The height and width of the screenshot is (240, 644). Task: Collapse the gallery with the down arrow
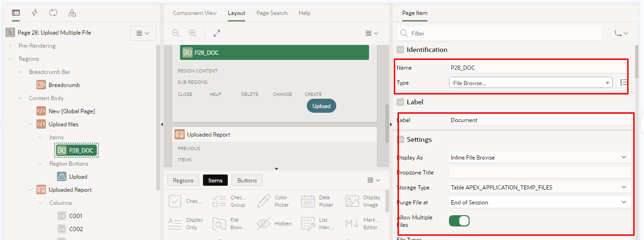pos(276,168)
